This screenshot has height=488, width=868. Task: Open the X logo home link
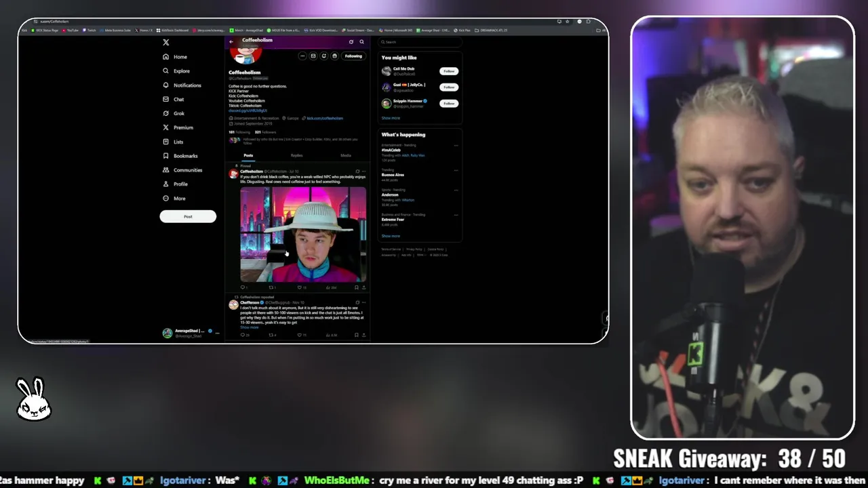[165, 42]
